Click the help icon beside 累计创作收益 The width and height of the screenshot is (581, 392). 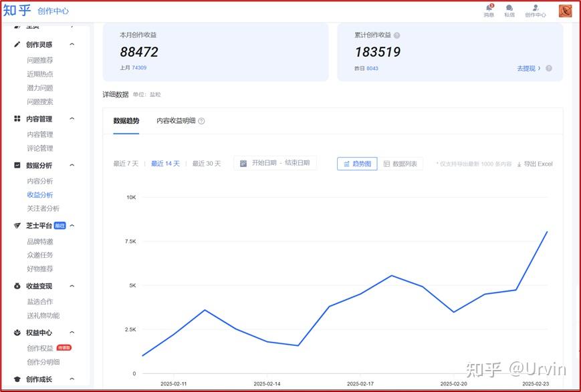[x=397, y=35]
